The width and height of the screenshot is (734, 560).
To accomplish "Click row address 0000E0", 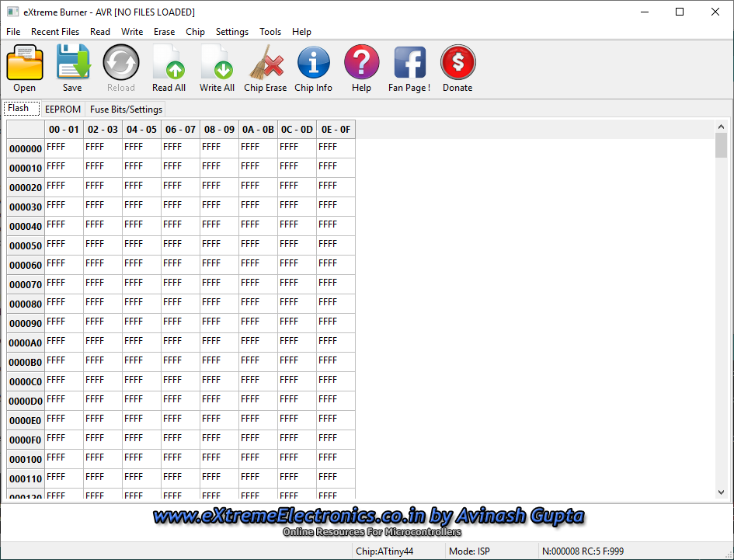I will click(26, 421).
